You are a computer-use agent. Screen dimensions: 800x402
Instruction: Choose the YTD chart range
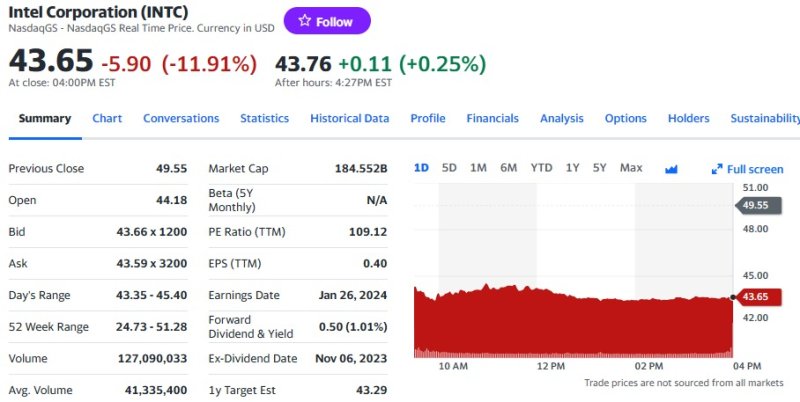(x=541, y=168)
